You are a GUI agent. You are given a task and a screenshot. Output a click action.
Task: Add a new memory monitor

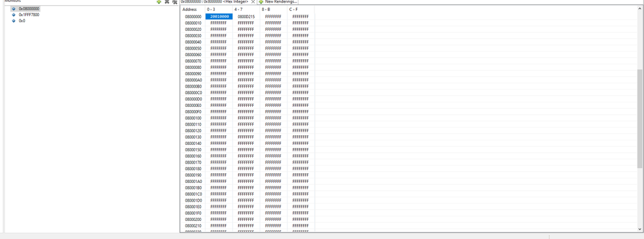point(159,2)
